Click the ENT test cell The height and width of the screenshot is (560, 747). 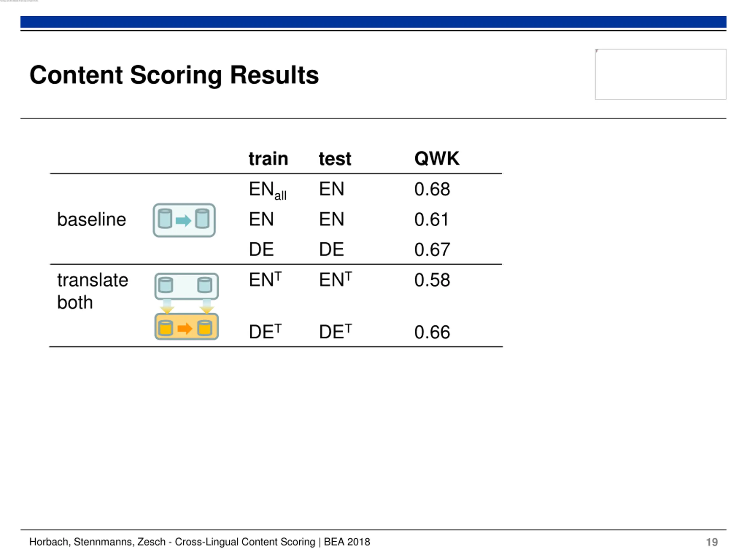336,279
